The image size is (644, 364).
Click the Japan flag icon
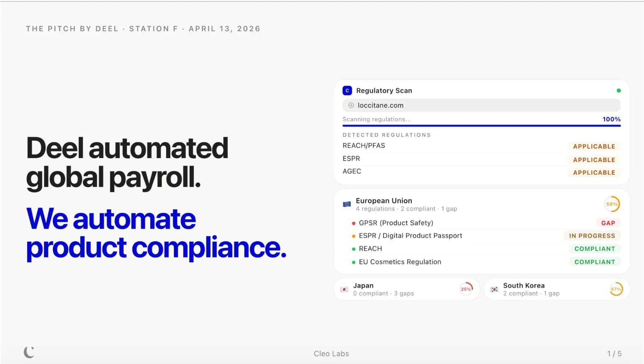344,289
